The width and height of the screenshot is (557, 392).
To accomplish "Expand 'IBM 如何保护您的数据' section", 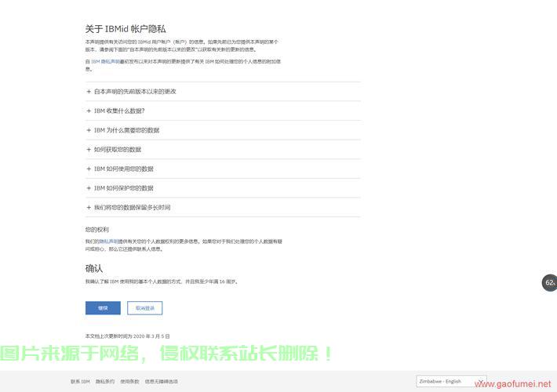I will point(223,188).
